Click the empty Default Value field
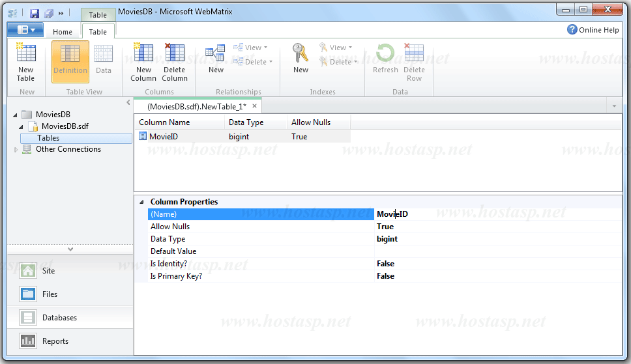631x364 pixels. click(x=498, y=251)
